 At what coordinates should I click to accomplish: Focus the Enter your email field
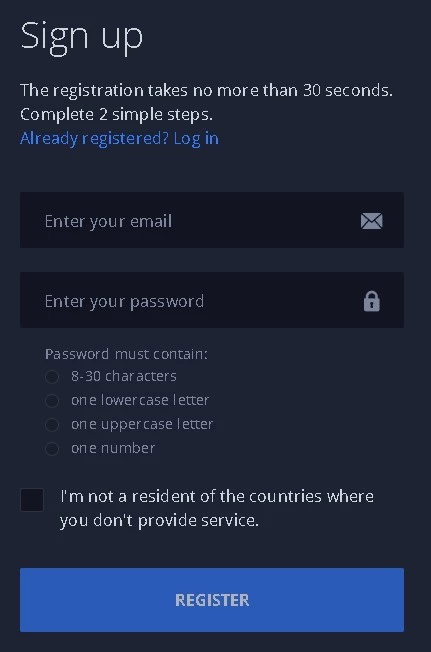pos(212,220)
